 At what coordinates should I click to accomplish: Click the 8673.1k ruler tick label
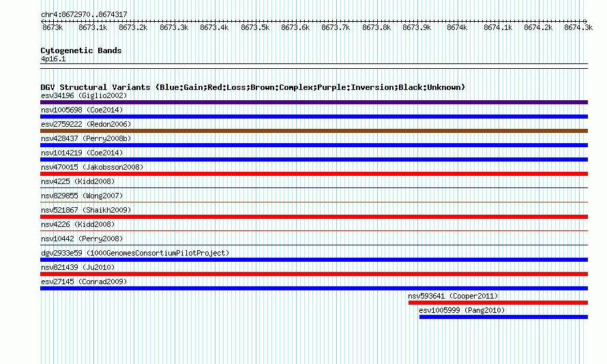[x=93, y=27]
